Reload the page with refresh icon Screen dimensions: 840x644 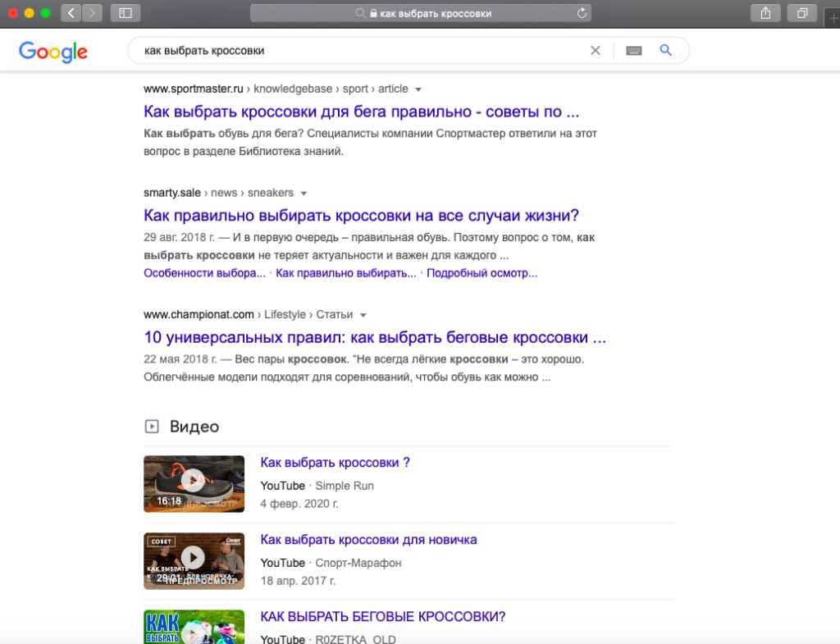(582, 13)
